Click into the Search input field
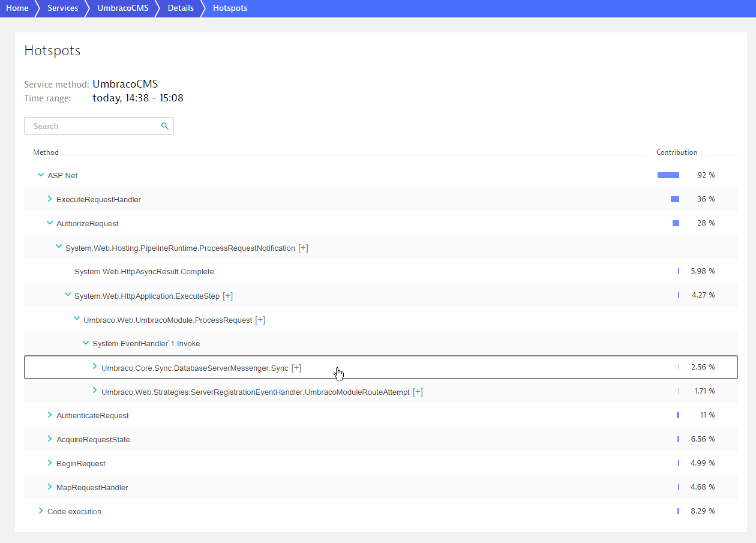Viewport: 756px width, 543px height. [99, 126]
